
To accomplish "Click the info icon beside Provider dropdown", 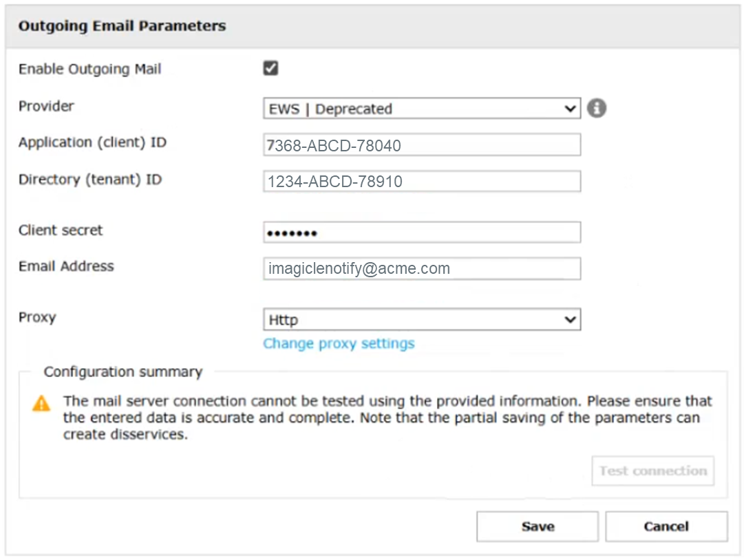I will click(597, 109).
